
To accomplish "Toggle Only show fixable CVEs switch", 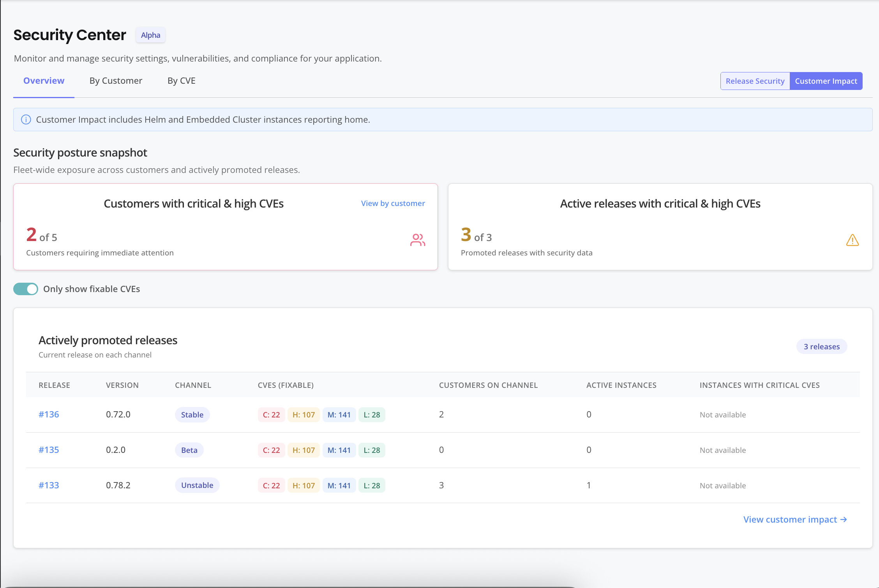I will click(26, 289).
